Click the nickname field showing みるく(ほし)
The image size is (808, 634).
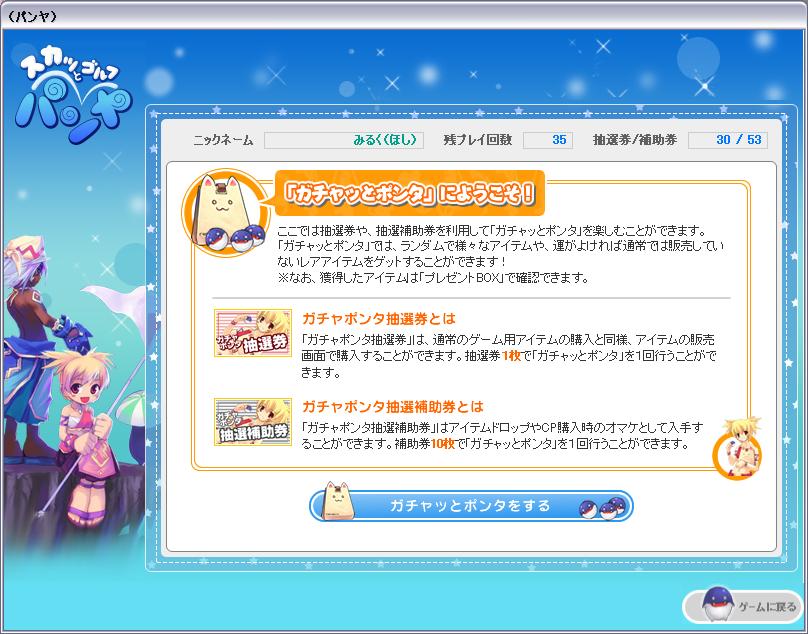(344, 140)
